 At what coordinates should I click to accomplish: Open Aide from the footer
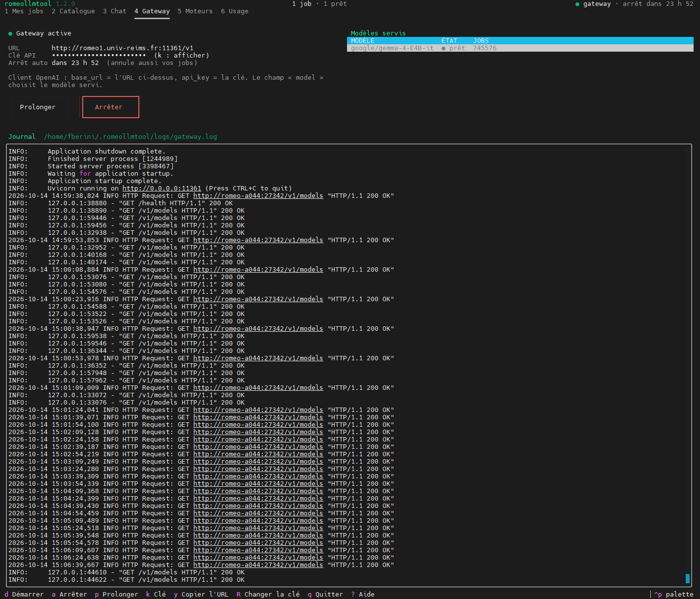363,595
